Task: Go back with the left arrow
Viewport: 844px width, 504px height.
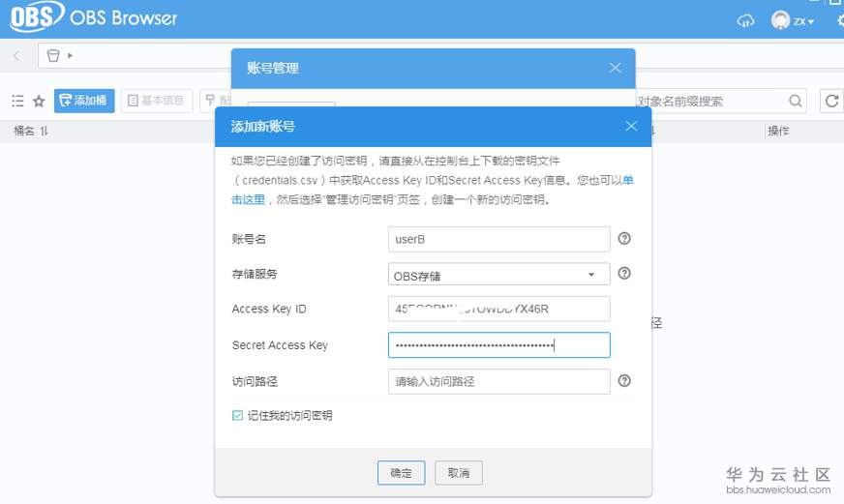Action: coord(16,55)
